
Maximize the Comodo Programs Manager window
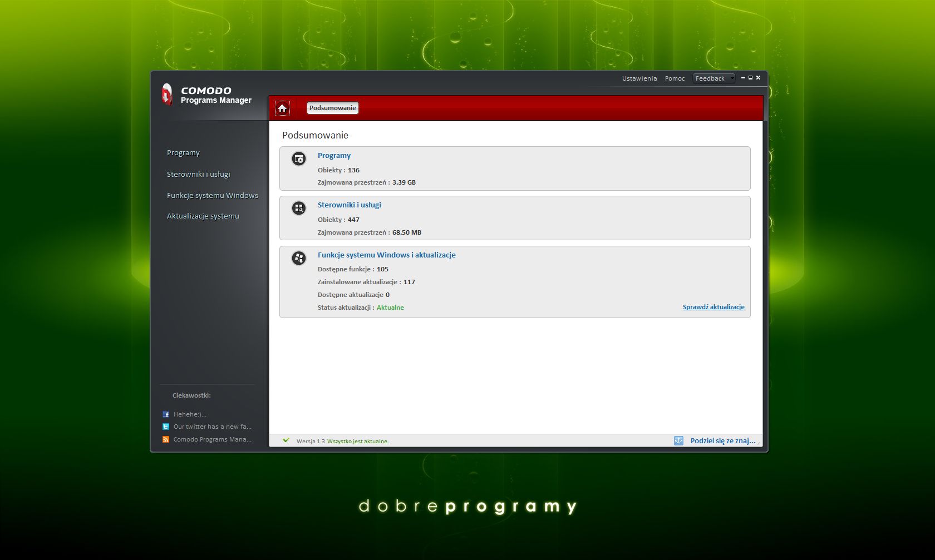(x=750, y=78)
